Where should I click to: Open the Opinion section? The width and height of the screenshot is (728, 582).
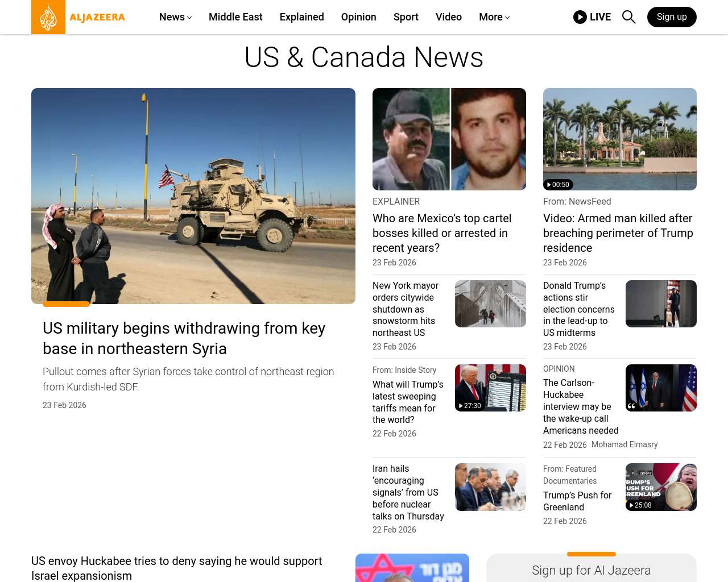[359, 17]
